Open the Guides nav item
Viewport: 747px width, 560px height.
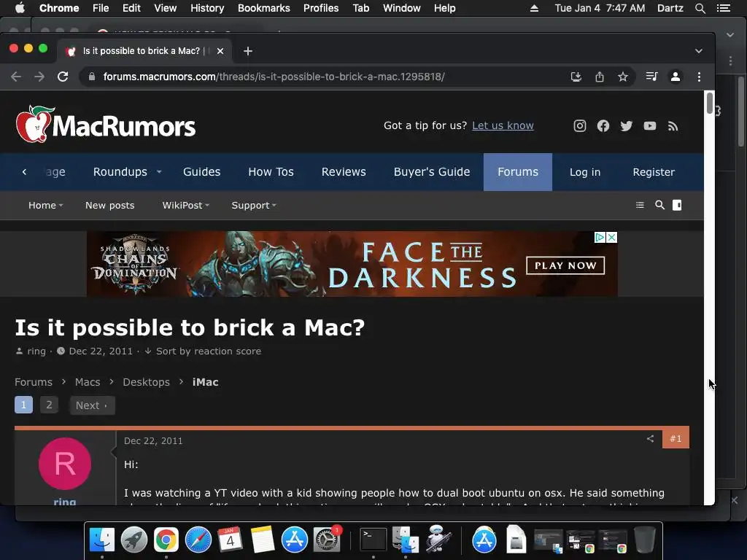201,172
